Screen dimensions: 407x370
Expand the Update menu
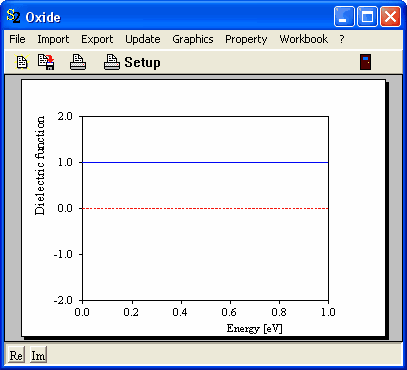[x=143, y=39]
